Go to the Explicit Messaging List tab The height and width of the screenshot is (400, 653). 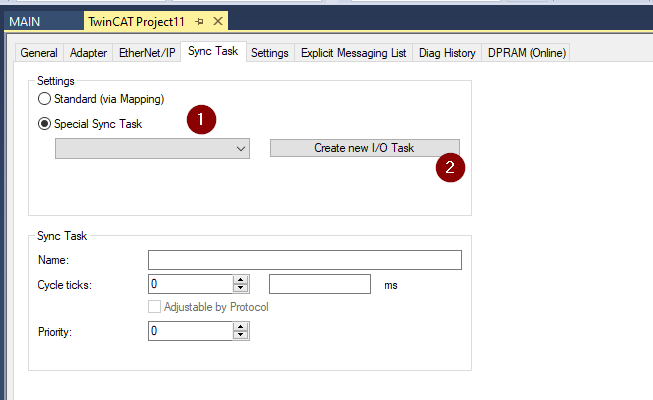pyautogui.click(x=354, y=53)
